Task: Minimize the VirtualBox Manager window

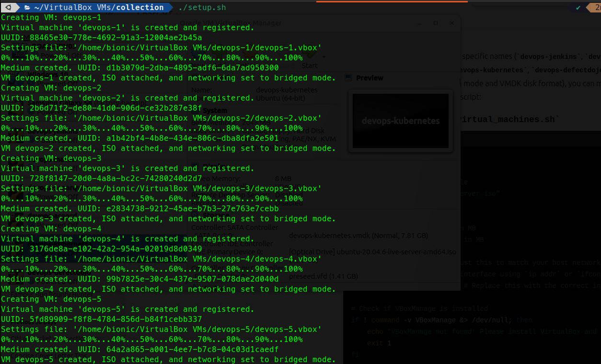Action: point(421,23)
